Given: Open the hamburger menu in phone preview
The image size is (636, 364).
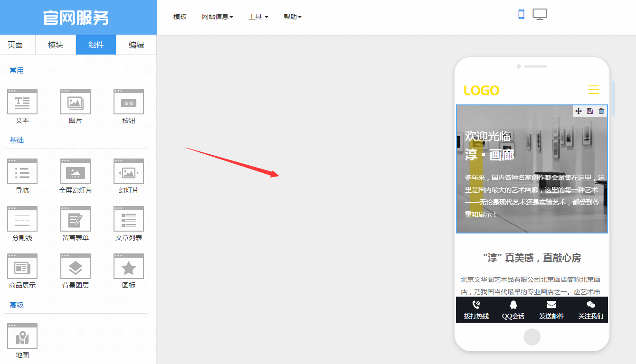Looking at the screenshot, I should pyautogui.click(x=593, y=90).
